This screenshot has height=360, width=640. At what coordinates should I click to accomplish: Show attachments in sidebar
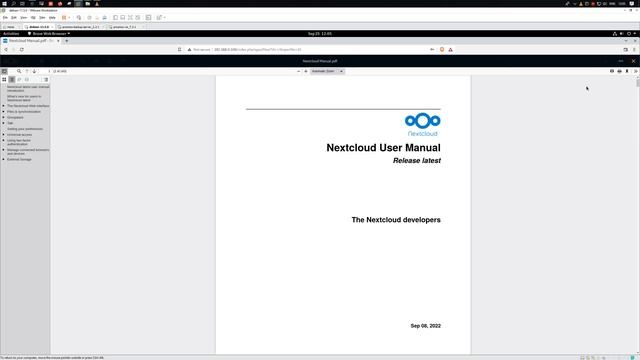(19, 80)
